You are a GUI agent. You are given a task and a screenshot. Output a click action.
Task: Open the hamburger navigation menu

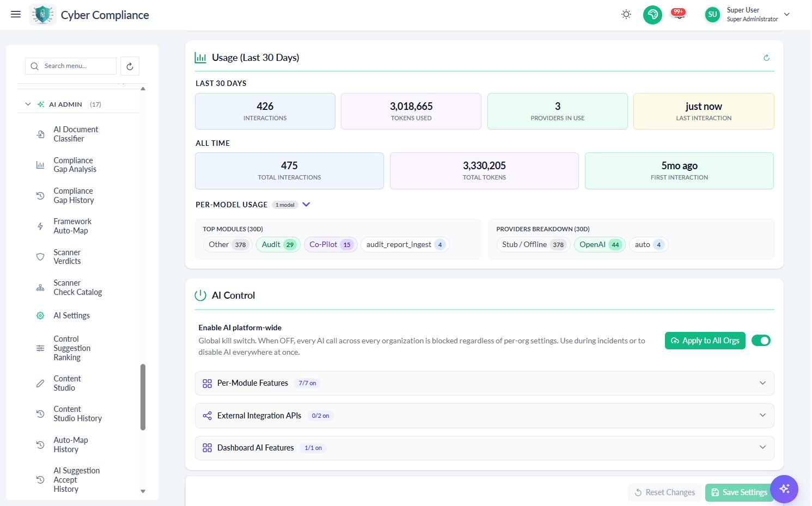click(x=16, y=15)
